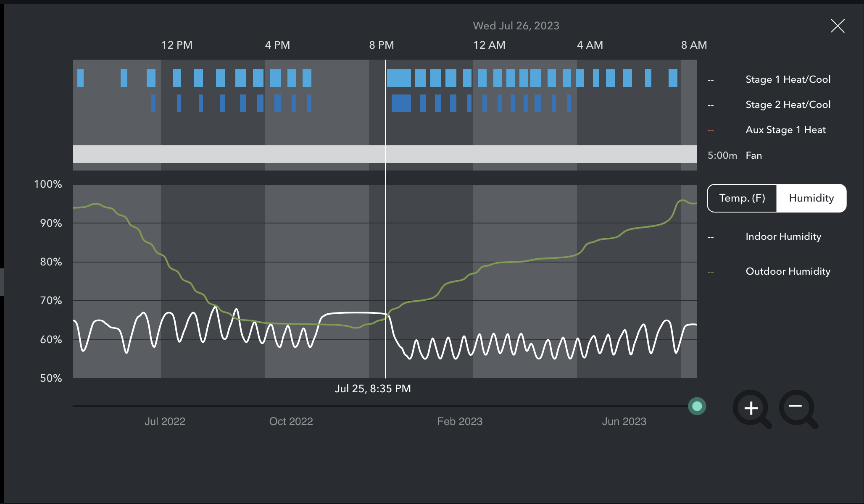This screenshot has height=504, width=864.
Task: Jump to Jun 2023 on timeline
Action: pos(624,421)
